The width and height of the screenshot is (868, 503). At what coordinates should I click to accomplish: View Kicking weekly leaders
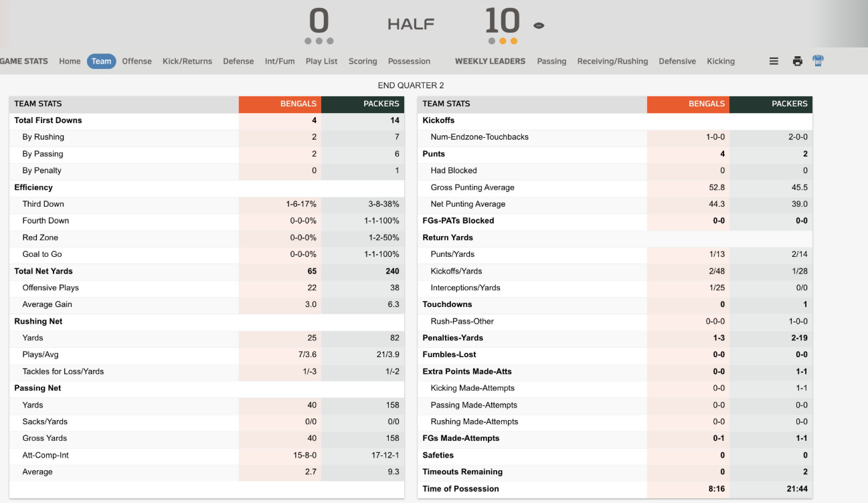[x=721, y=61]
